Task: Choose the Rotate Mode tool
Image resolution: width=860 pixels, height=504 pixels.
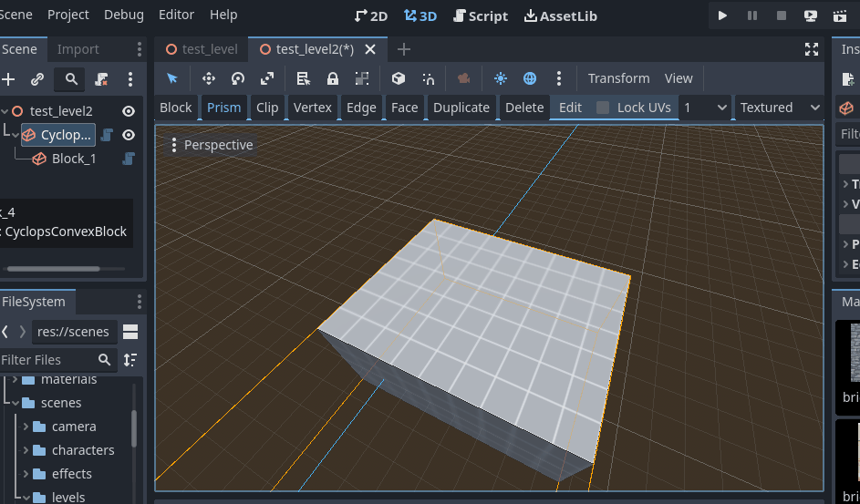Action: 237,78
